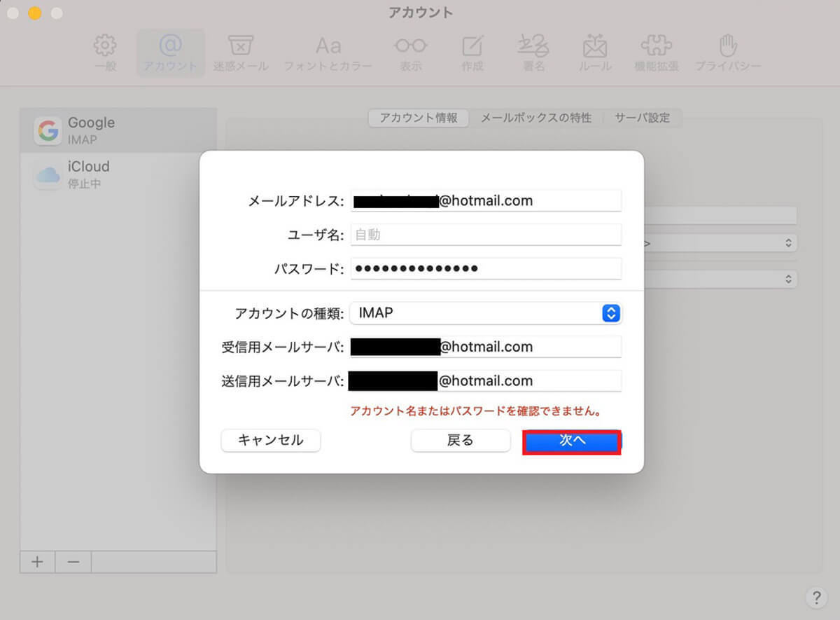Screen dimensions: 840x620
Task: Switch to メールボックスの特性 tab
Action: (x=536, y=118)
